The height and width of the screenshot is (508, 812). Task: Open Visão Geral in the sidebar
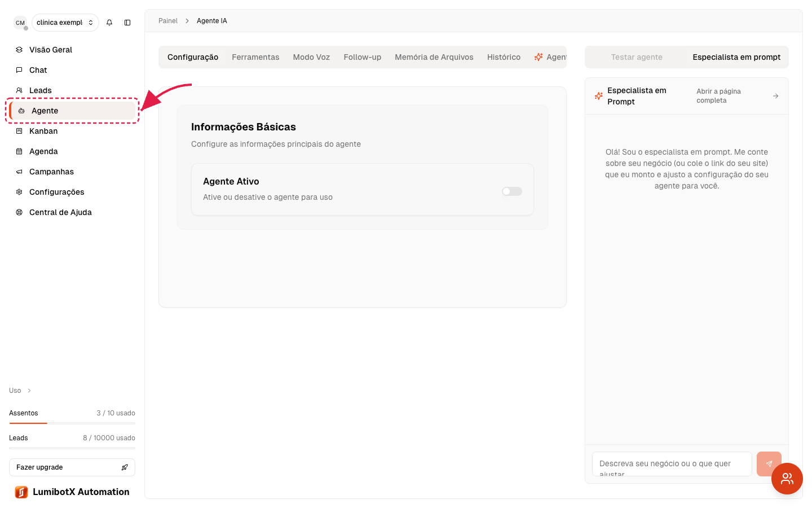[x=72, y=50]
